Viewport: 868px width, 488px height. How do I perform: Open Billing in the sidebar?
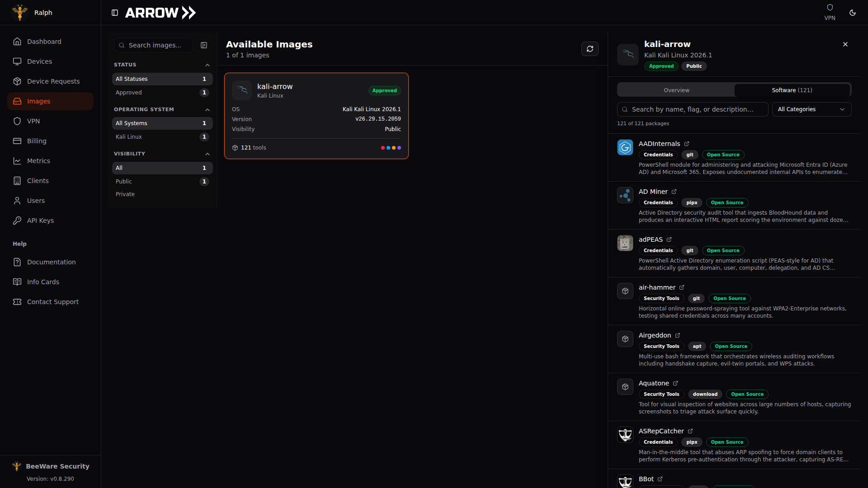point(50,141)
